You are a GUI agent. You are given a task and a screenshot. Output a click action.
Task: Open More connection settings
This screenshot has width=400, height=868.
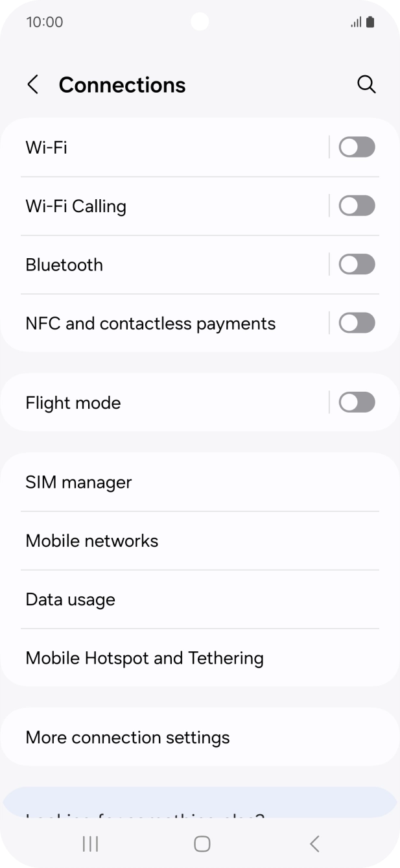[127, 737]
